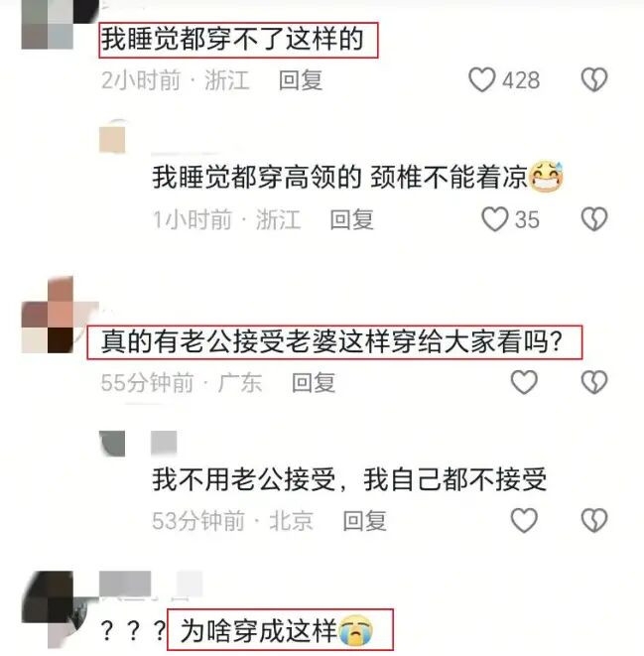Dislike the first Zhejiang comment via broken heart

(594, 79)
